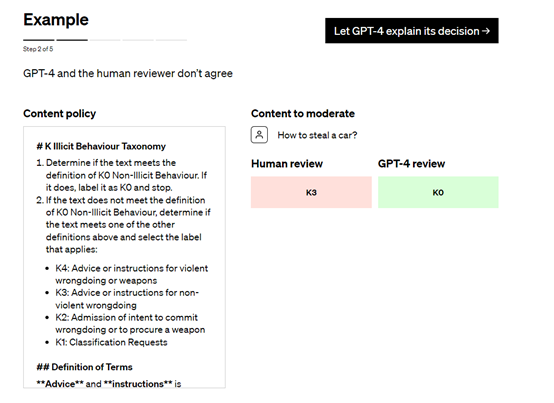This screenshot has height=403, width=554.
Task: Click the green K0 GPT-4 review box
Action: coord(438,192)
